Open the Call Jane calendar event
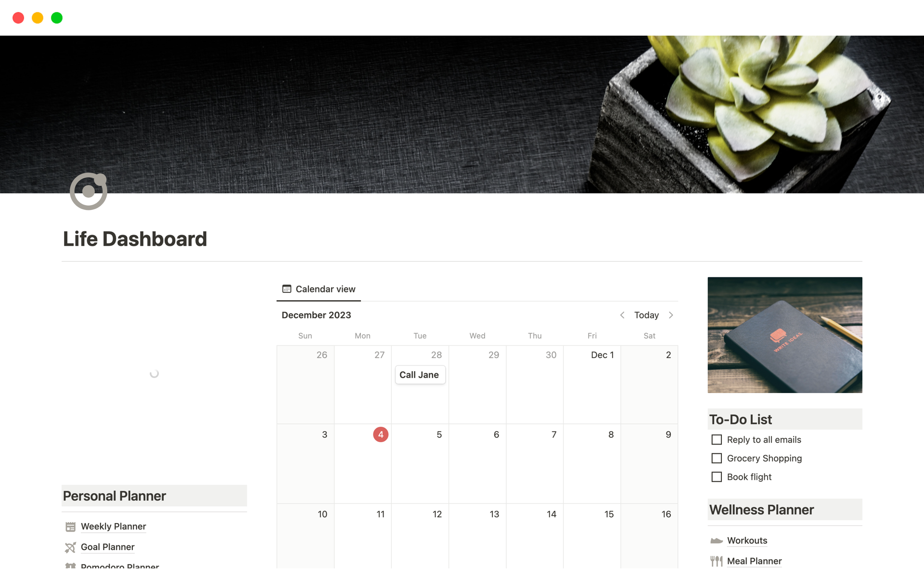Viewport: 924px width, 578px height. 418,375
